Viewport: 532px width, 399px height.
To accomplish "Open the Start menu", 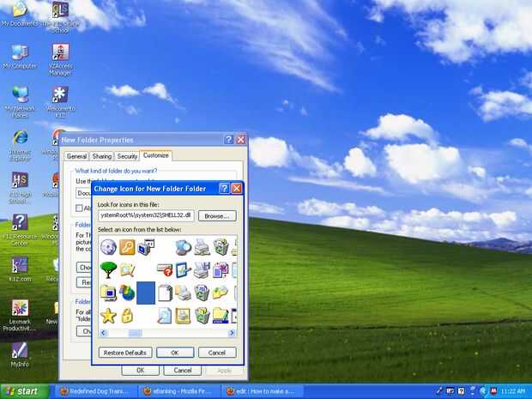I will tap(25, 391).
